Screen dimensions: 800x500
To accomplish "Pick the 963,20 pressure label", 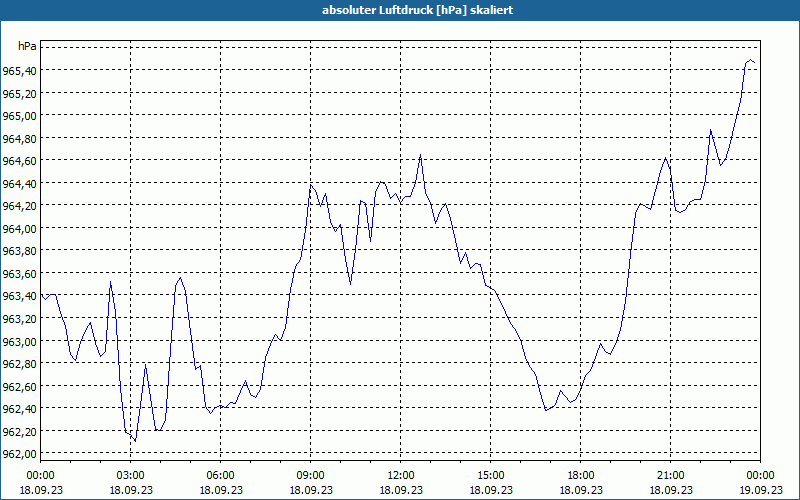I will tap(19, 318).
